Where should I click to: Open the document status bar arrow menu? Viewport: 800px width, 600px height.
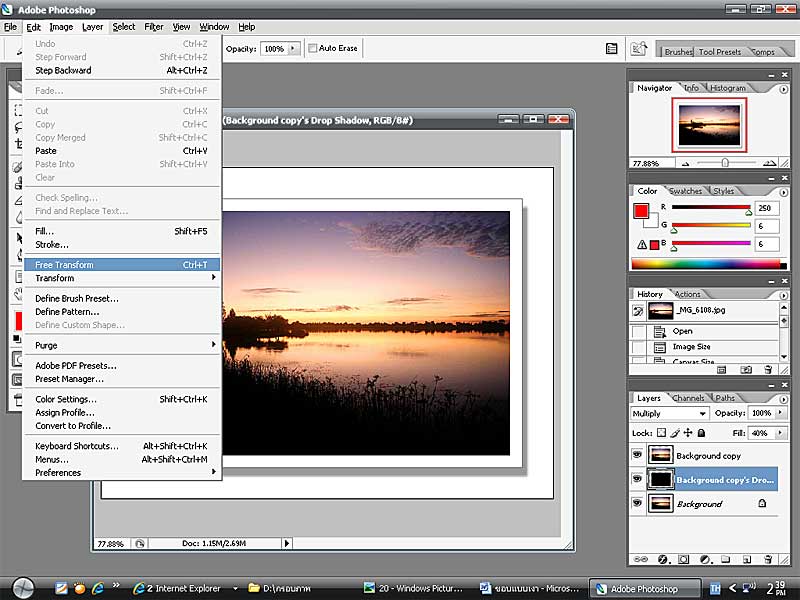click(287, 544)
